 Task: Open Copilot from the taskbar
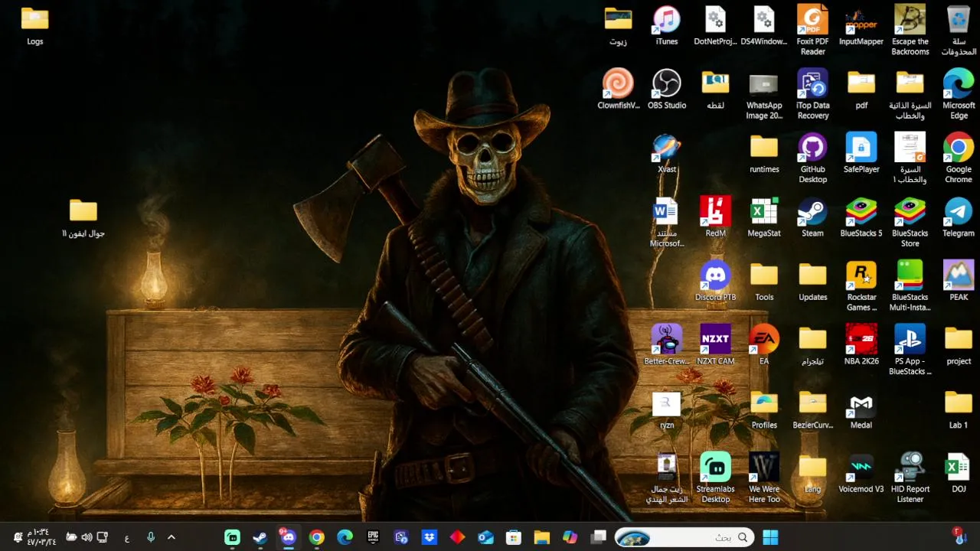(570, 537)
